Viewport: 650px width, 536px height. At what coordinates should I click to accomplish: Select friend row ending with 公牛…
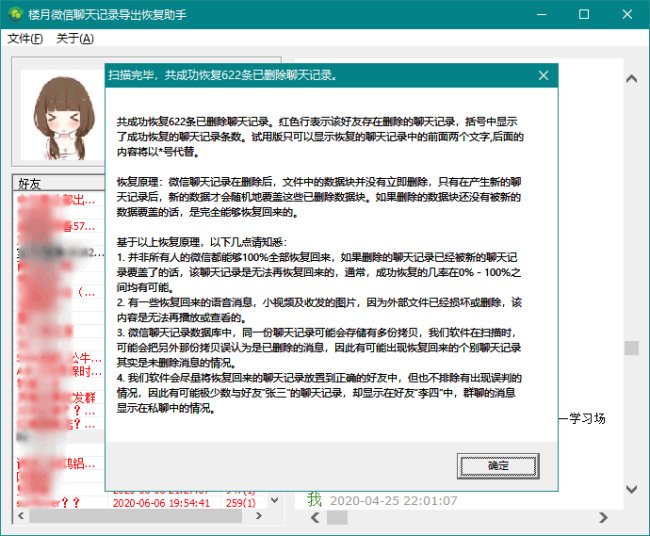coord(59,358)
